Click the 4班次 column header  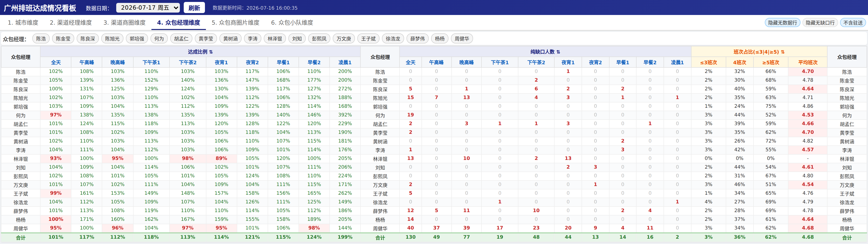740,62
